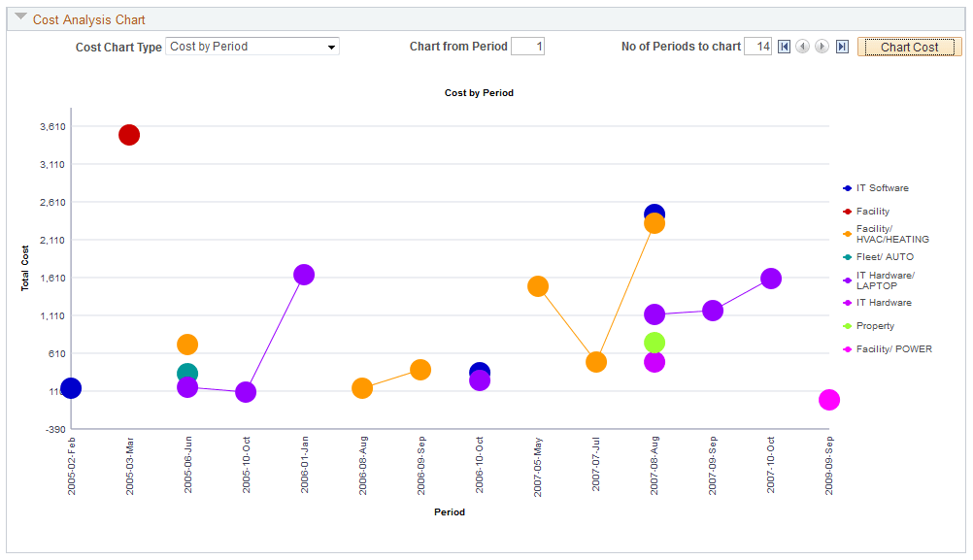Screen dimensions: 973x560
Task: Jump to the last period using navigation arrow
Action: pos(842,47)
